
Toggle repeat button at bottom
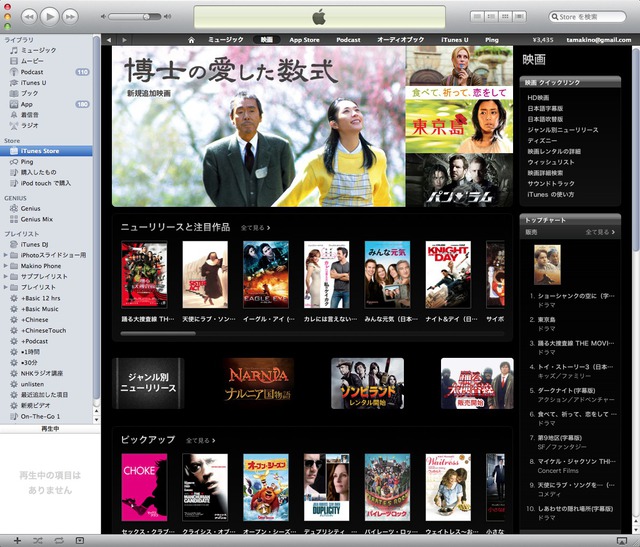tap(59, 540)
